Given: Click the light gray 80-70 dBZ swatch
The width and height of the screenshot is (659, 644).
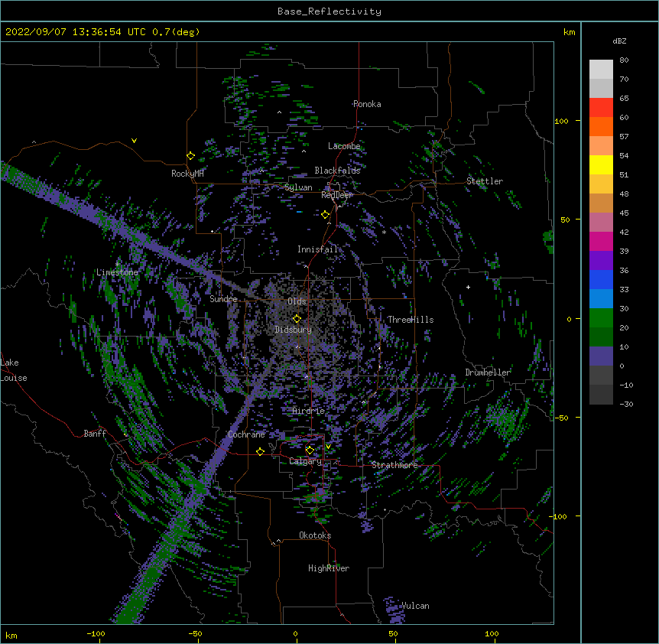Looking at the screenshot, I should coord(601,69).
